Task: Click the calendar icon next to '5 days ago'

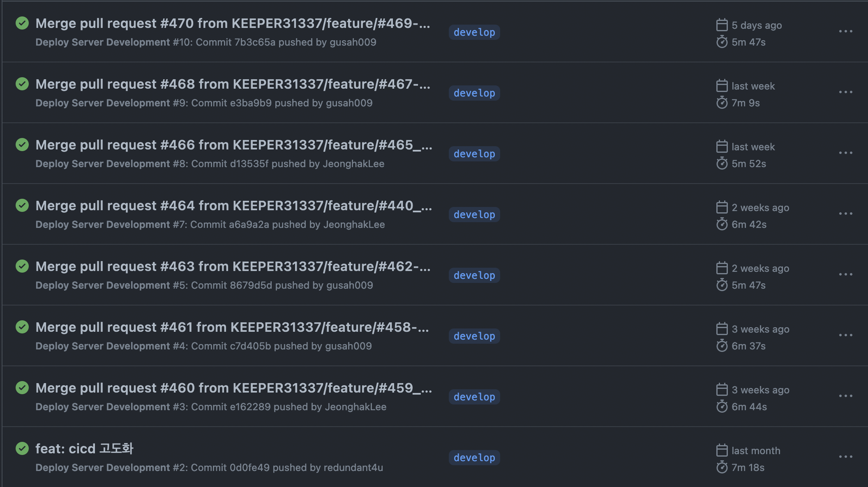Action: tap(722, 25)
